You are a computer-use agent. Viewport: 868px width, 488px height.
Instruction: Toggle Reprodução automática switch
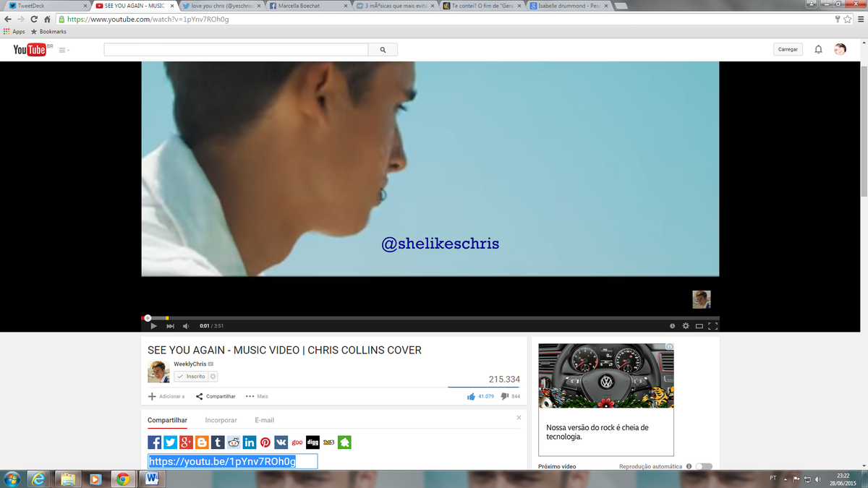703,466
